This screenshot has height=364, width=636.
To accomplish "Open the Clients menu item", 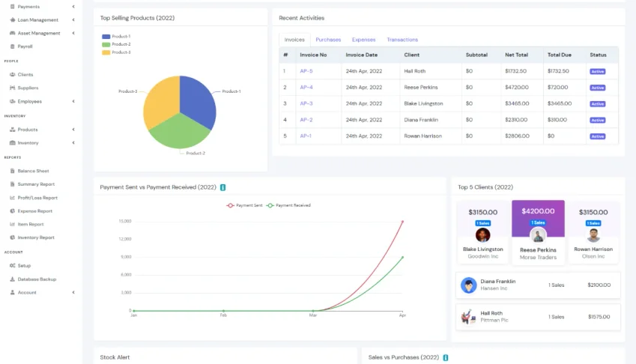I will coord(25,75).
